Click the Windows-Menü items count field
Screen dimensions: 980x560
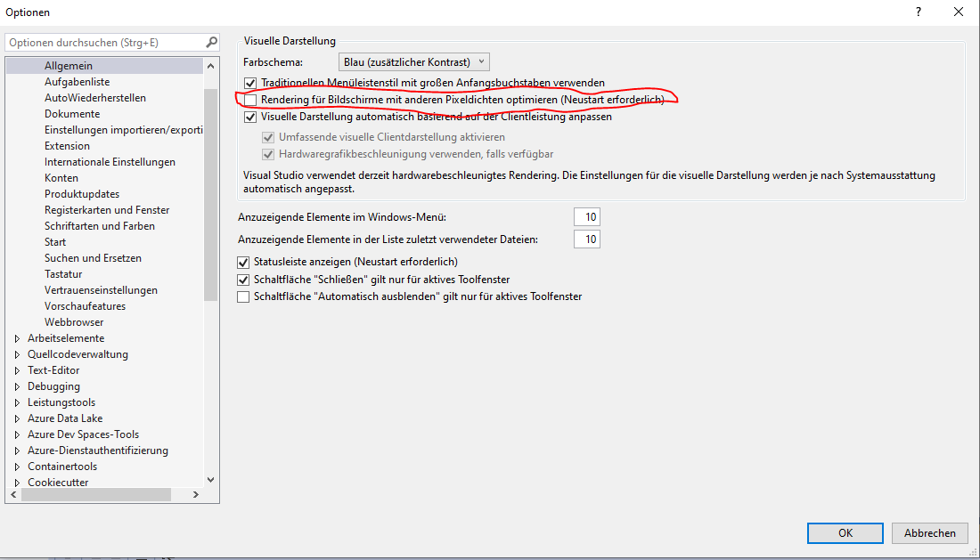click(587, 216)
